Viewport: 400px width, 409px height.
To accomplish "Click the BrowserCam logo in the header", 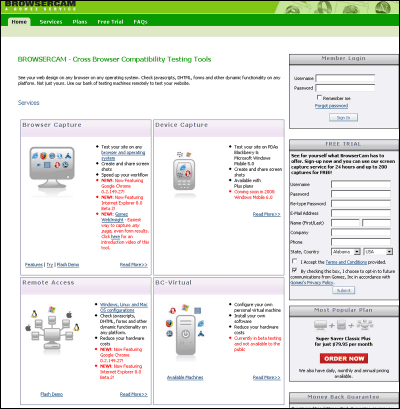I will (40, 6).
